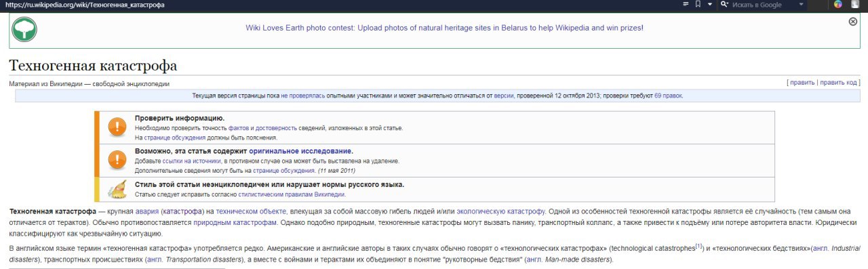Click 'Материал из Википедии' subtitle text
868x269 pixels.
[x=90, y=84]
